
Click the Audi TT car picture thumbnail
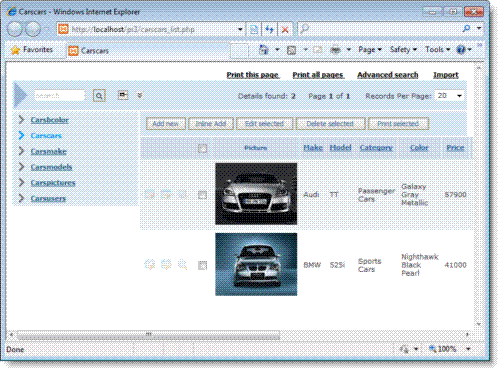[x=256, y=194]
